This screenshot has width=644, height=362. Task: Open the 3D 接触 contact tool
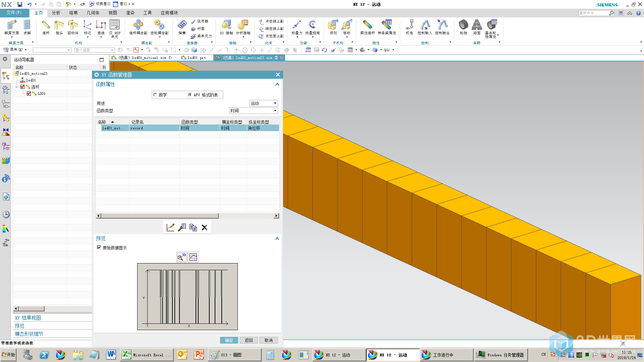pos(226,27)
